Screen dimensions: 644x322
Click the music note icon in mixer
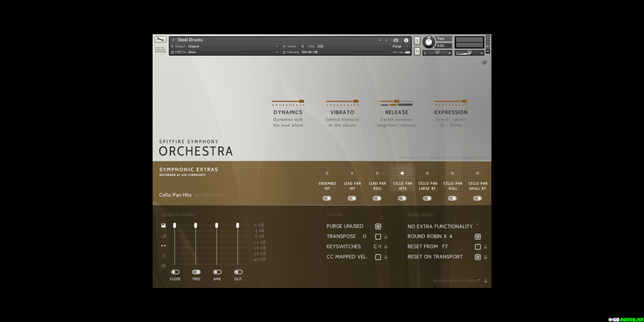pyautogui.click(x=163, y=256)
